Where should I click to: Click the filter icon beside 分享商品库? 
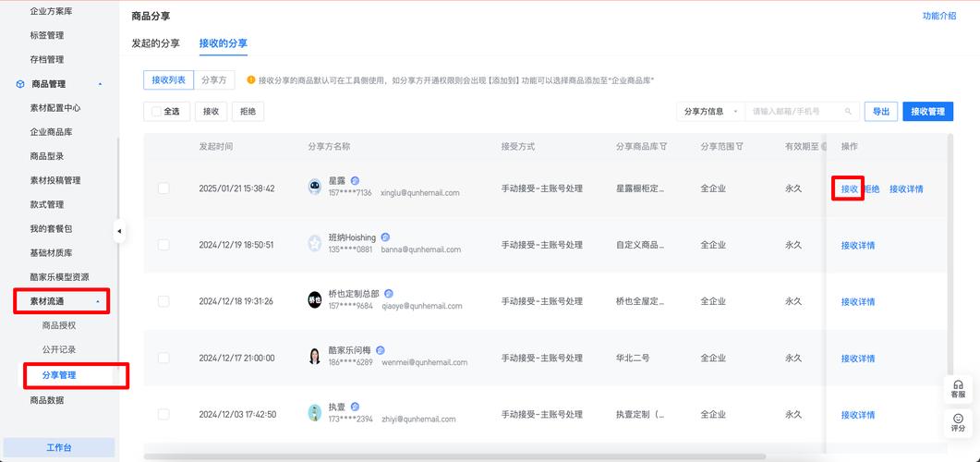point(663,147)
